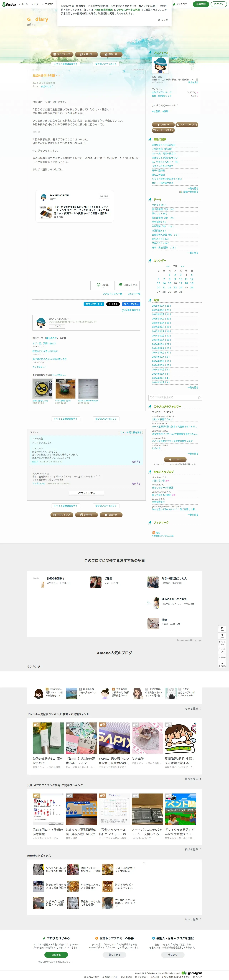Select the upper 記事一覧 tab
The image size is (229, 980).
pos(86,54)
